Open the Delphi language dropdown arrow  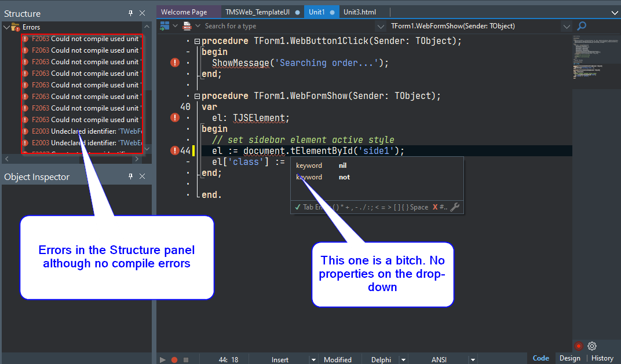coord(403,359)
